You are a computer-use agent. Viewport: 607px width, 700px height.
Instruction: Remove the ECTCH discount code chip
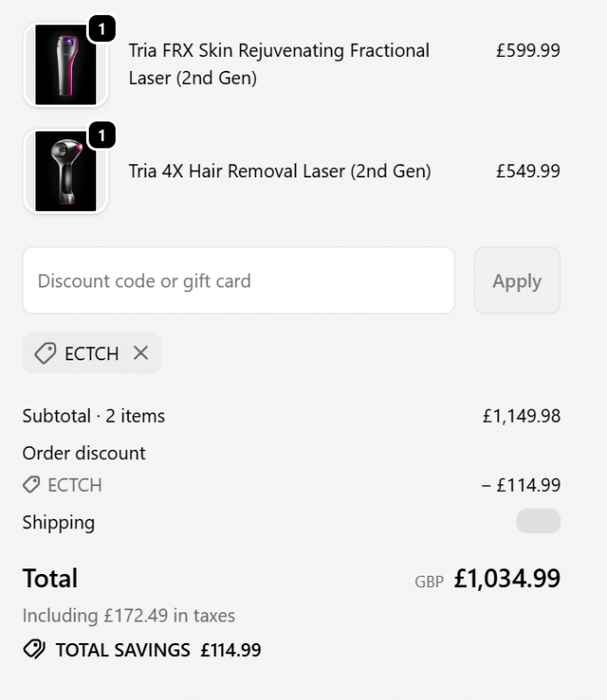click(x=141, y=353)
